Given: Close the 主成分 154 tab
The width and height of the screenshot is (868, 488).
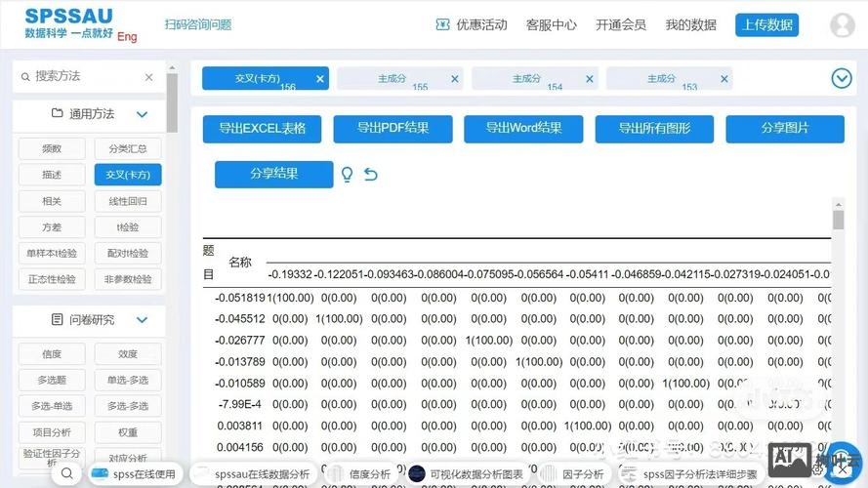Looking at the screenshot, I should pyautogui.click(x=590, y=79).
